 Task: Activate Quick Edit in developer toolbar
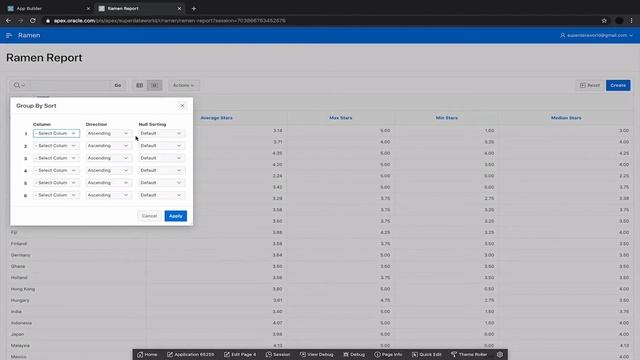point(427,354)
